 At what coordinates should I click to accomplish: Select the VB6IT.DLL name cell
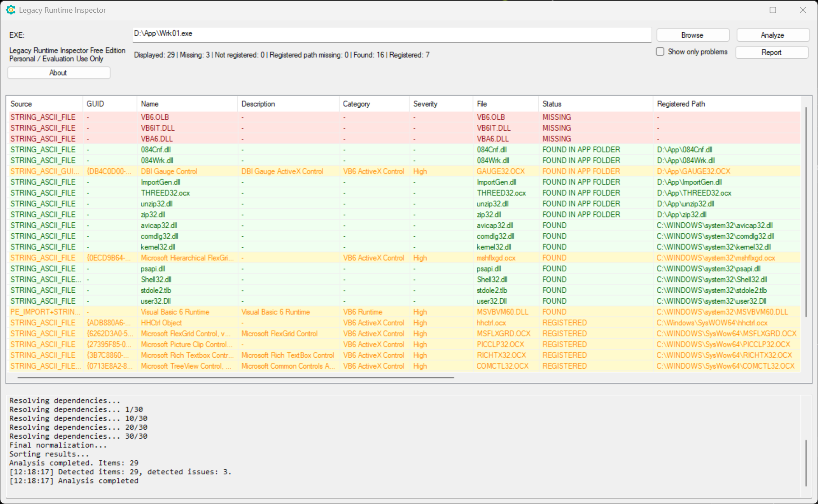click(x=187, y=128)
